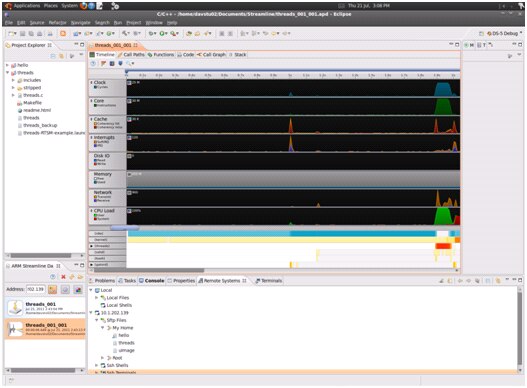Select the Timeline tab
The width and height of the screenshot is (527, 388).
102,54
